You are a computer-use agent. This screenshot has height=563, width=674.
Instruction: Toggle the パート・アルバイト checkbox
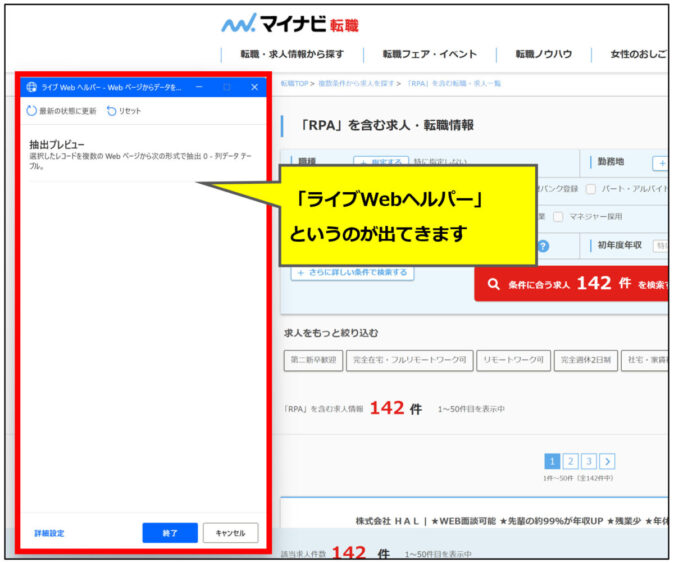coord(591,189)
